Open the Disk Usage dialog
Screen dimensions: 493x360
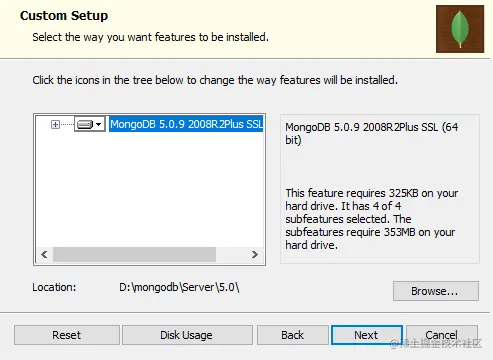tap(187, 335)
